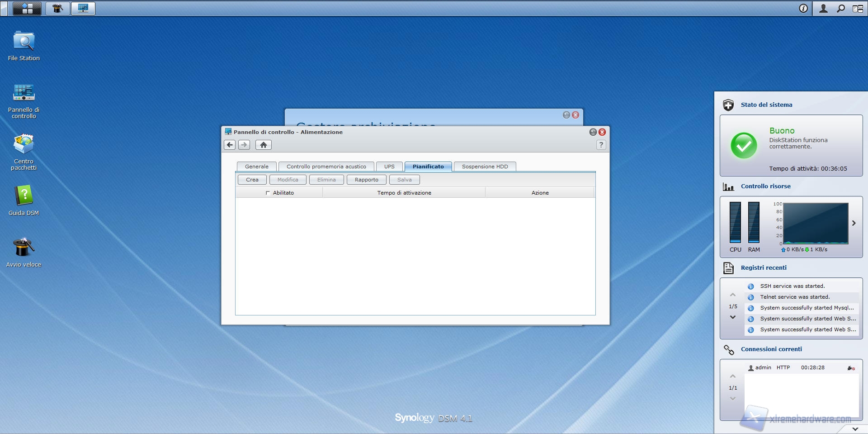This screenshot has height=434, width=868.
Task: Open the control panel help question button
Action: click(601, 145)
